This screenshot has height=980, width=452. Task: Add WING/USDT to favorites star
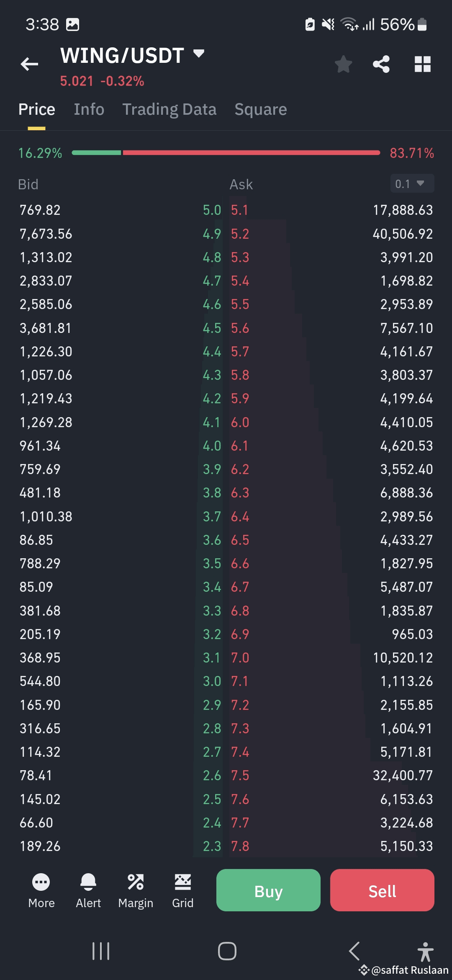coord(343,64)
